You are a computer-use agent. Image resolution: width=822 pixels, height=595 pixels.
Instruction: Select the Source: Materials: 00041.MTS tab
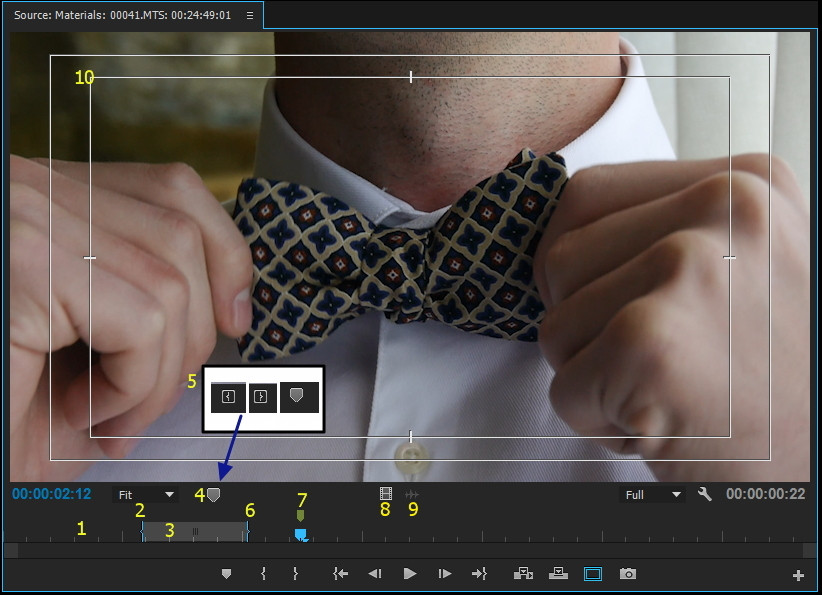(x=122, y=15)
